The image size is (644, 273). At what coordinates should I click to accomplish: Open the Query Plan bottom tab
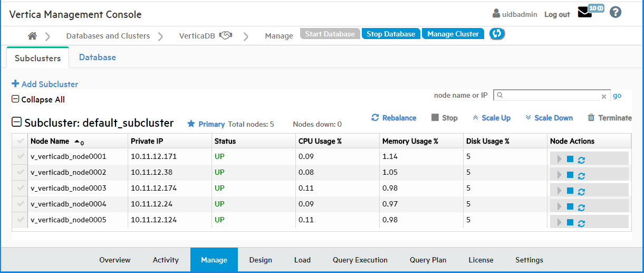coord(428,260)
